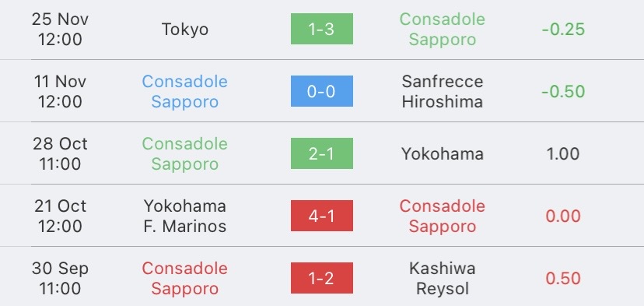Select Yokohama F. Marinos team name
Image resolution: width=644 pixels, height=306 pixels.
185,216
